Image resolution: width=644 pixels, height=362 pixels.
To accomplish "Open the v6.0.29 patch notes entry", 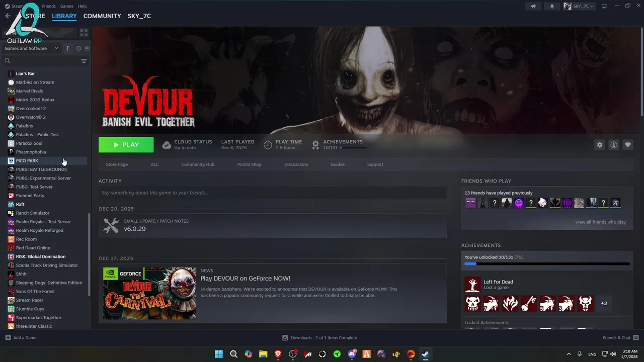I will pyautogui.click(x=273, y=225).
